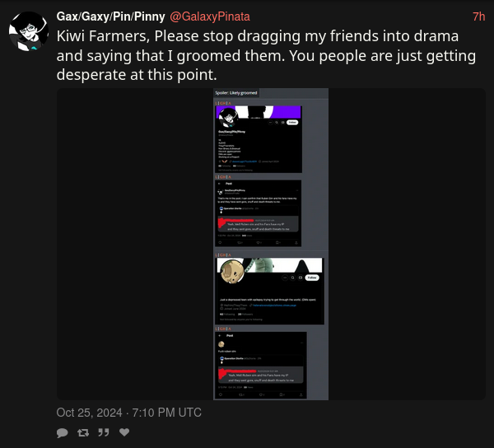494x448 pixels.
Task: Click the purple banner in the embedded profile
Action: 259,112
